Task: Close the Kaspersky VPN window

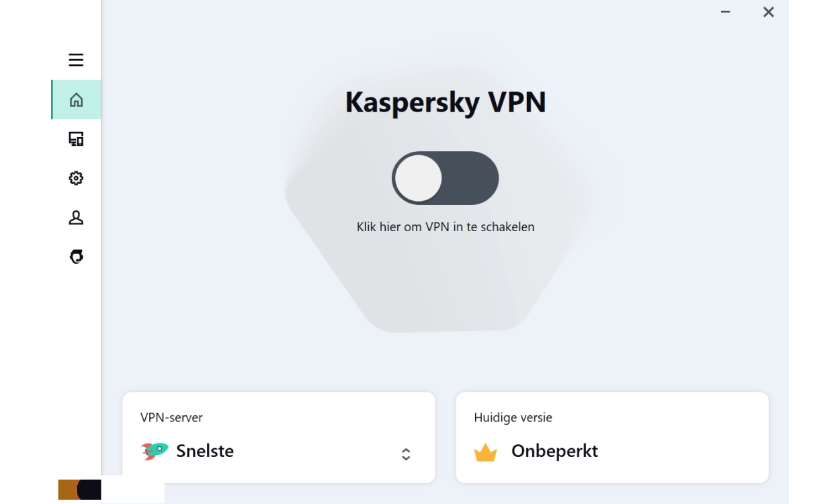Action: tap(769, 12)
